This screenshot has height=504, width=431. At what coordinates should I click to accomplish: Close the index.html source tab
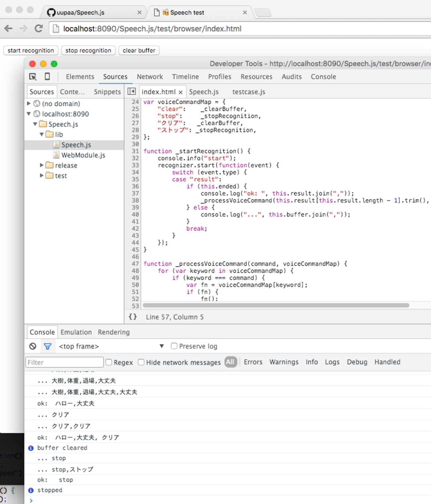point(181,92)
